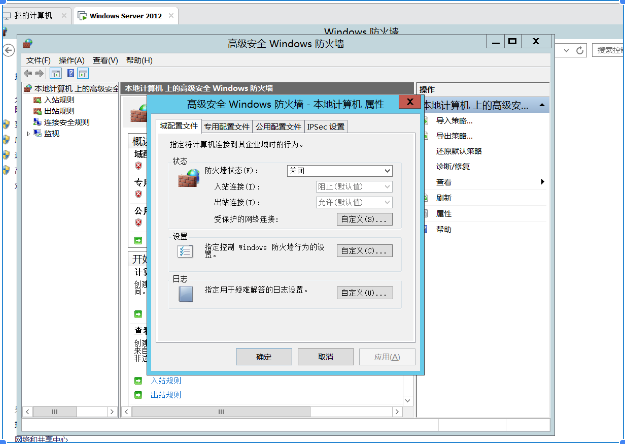Image resolution: width=625 pixels, height=444 pixels.
Task: Open the 文件(F) menu
Action: tap(38, 61)
